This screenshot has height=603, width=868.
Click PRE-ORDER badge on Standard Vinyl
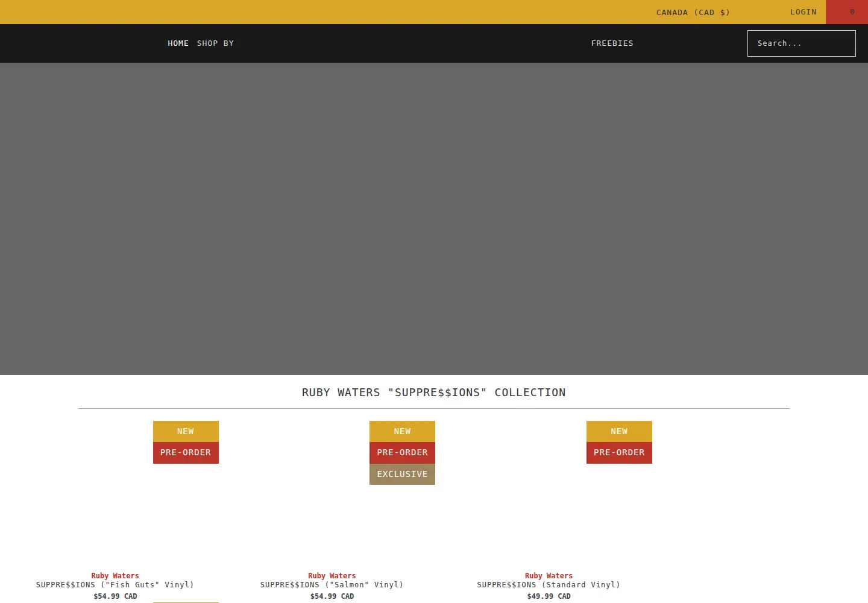click(619, 453)
